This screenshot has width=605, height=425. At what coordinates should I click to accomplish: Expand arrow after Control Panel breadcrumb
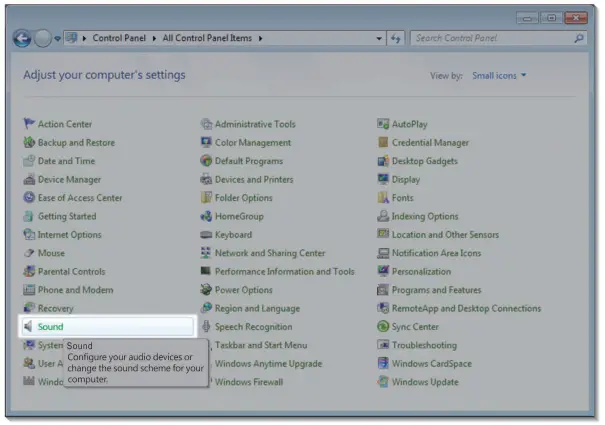pos(154,38)
